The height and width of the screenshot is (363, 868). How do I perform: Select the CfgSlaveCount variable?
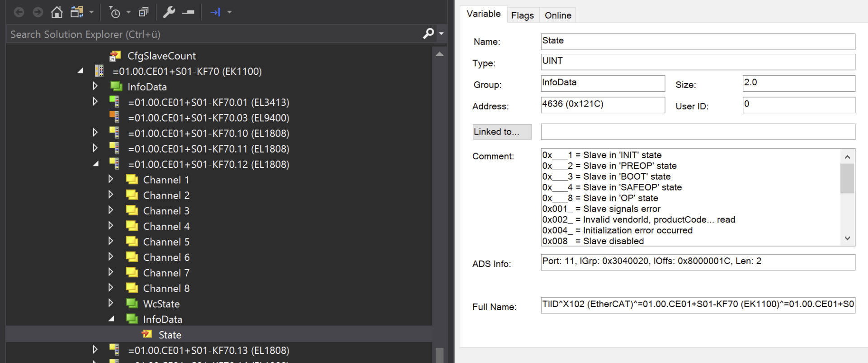pyautogui.click(x=161, y=56)
